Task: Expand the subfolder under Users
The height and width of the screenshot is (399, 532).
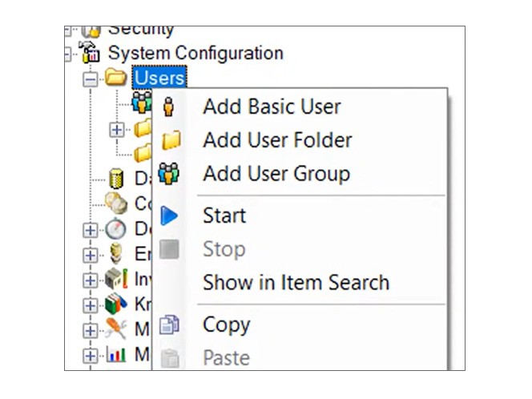Action: tap(117, 128)
